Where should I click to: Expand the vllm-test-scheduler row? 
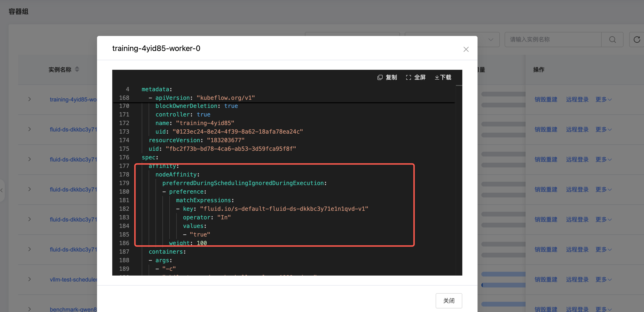[x=29, y=279]
